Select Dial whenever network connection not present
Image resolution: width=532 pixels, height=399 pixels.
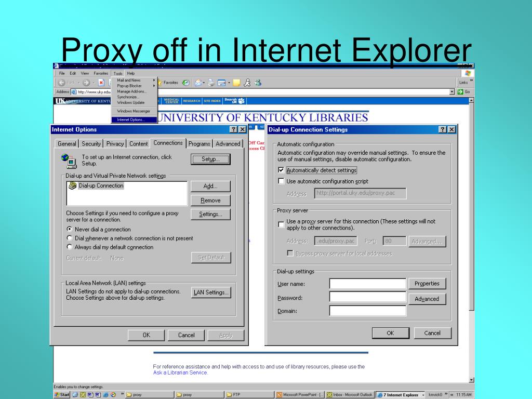[70, 238]
